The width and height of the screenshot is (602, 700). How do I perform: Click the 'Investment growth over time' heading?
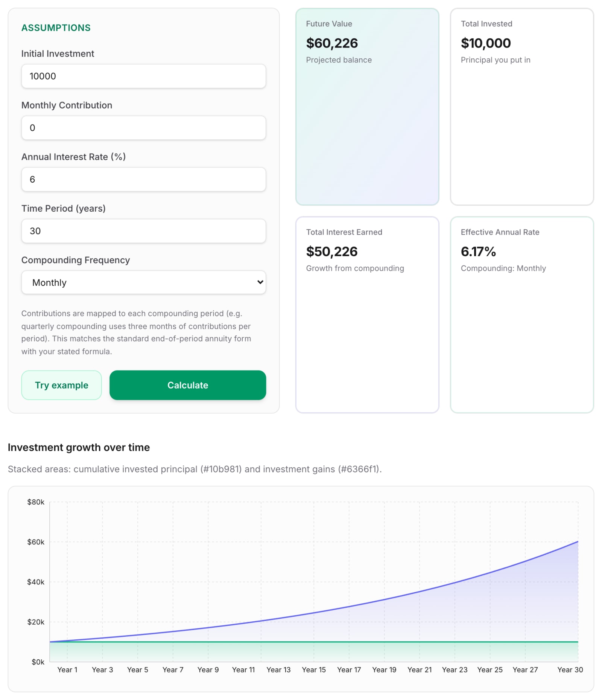79,447
